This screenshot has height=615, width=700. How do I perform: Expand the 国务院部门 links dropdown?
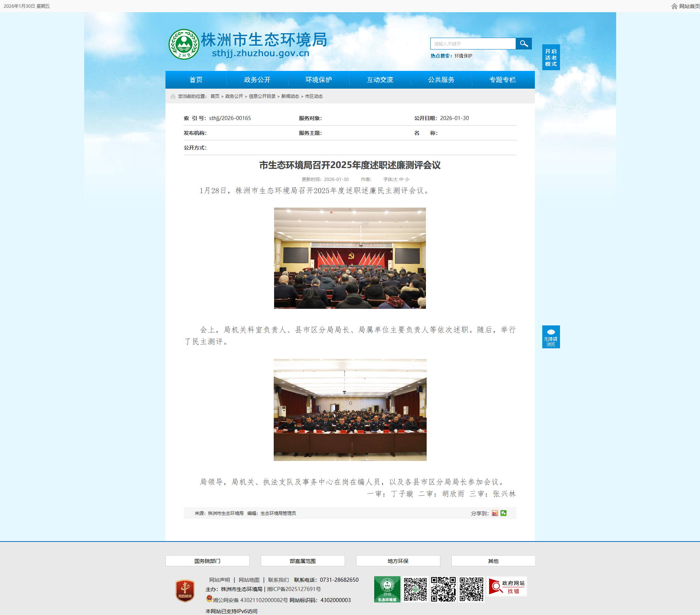207,561
